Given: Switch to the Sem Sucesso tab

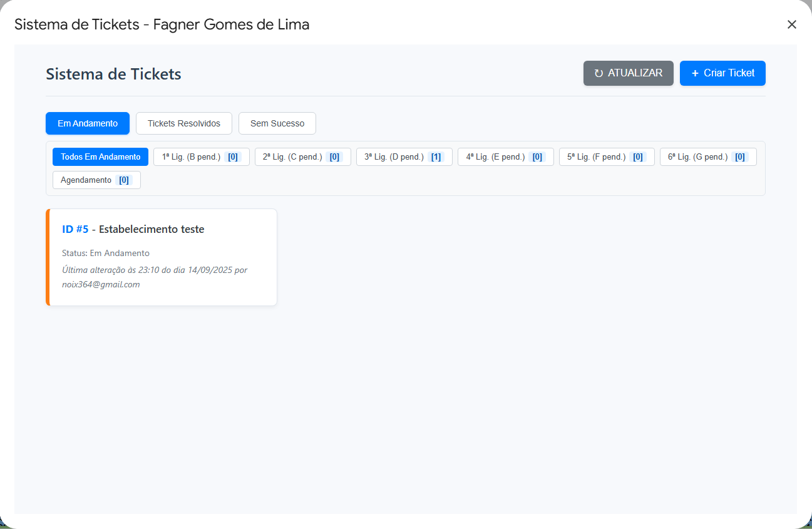Looking at the screenshot, I should [277, 123].
